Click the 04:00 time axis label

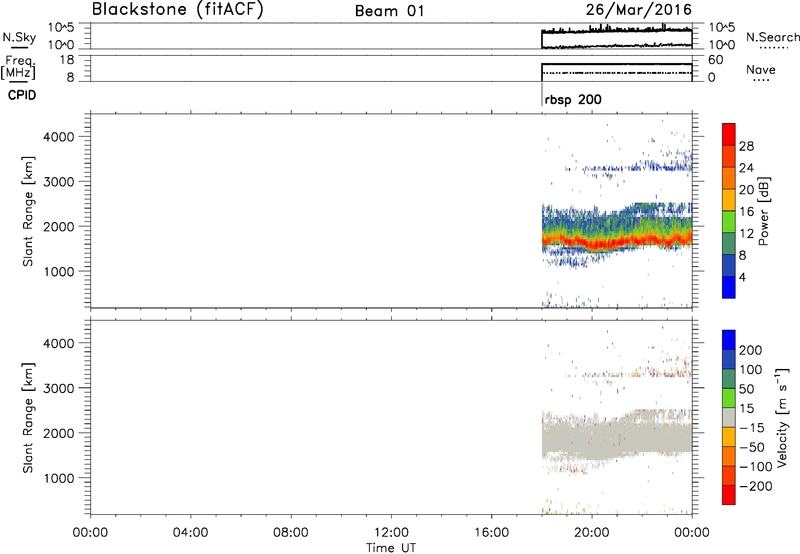pyautogui.click(x=190, y=533)
